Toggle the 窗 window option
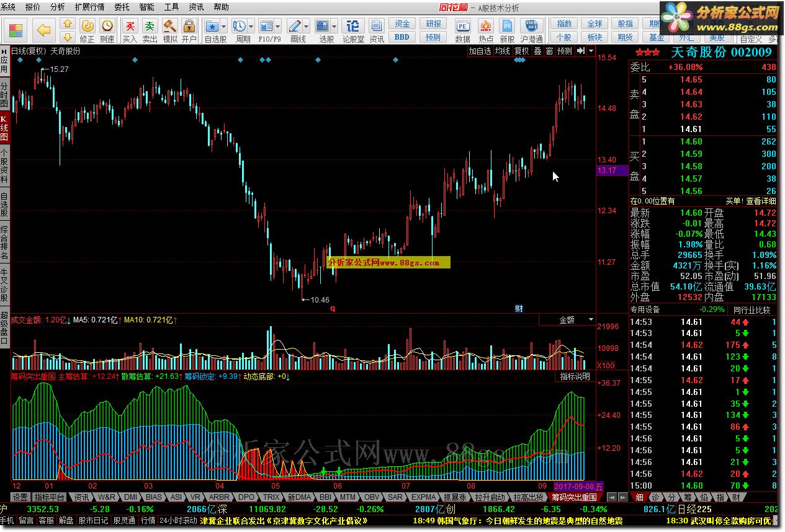Viewport: 785px width, 532px height. [550, 51]
